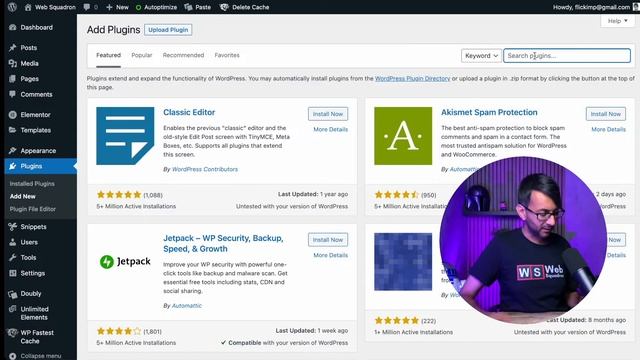
Task: Open the Classic Editor title link
Action: pyautogui.click(x=189, y=112)
